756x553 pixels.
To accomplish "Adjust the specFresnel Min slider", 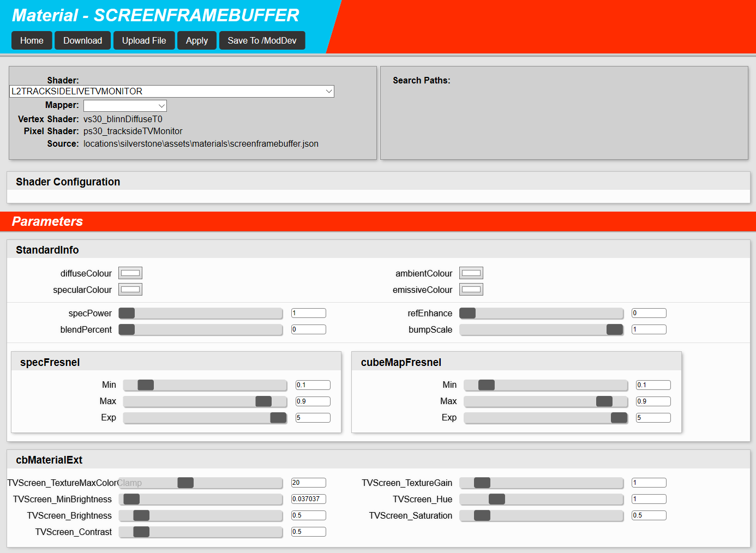I will click(x=205, y=385).
